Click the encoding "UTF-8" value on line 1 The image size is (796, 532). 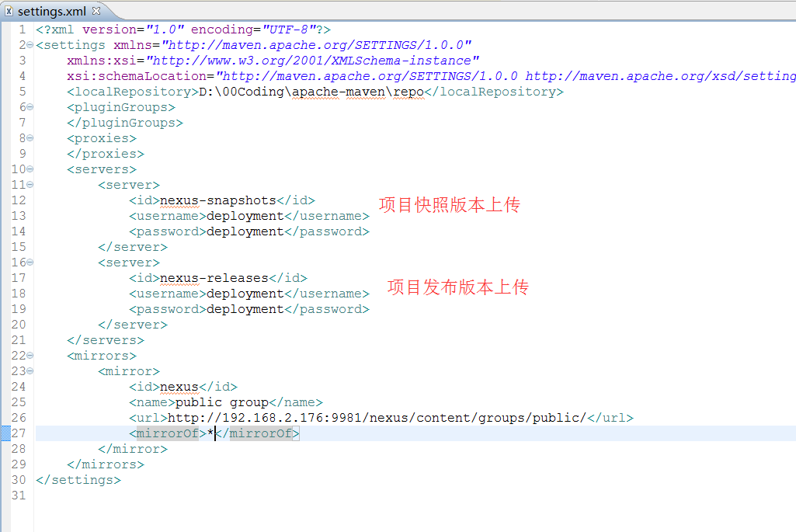pos(290,30)
